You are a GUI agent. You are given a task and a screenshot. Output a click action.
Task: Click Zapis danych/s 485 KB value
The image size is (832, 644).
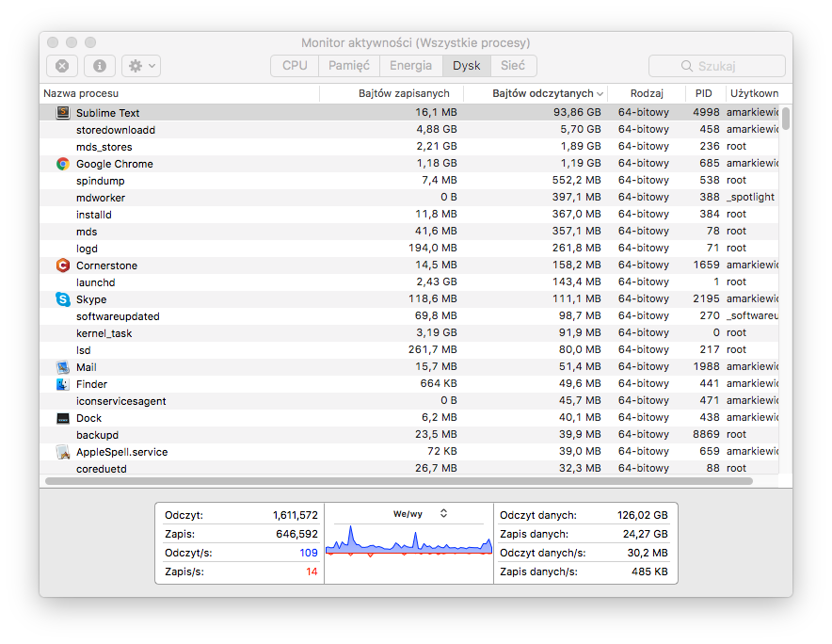click(649, 572)
